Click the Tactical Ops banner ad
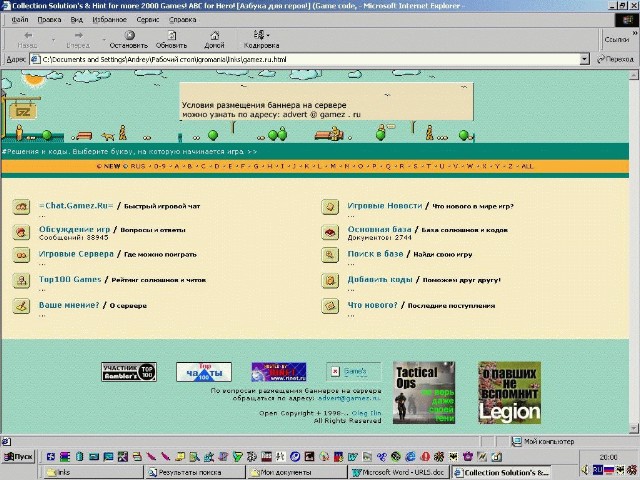Viewport: 640px width, 480px height. (x=424, y=393)
